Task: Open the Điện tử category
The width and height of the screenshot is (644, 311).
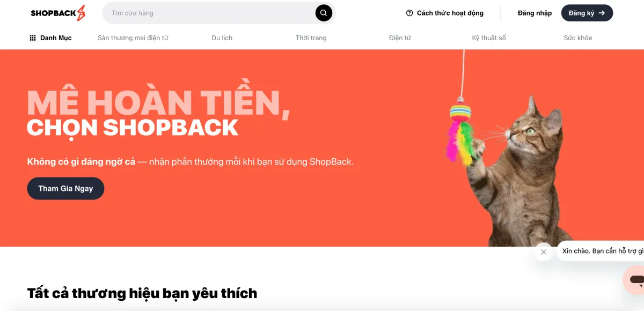Action: pos(400,38)
